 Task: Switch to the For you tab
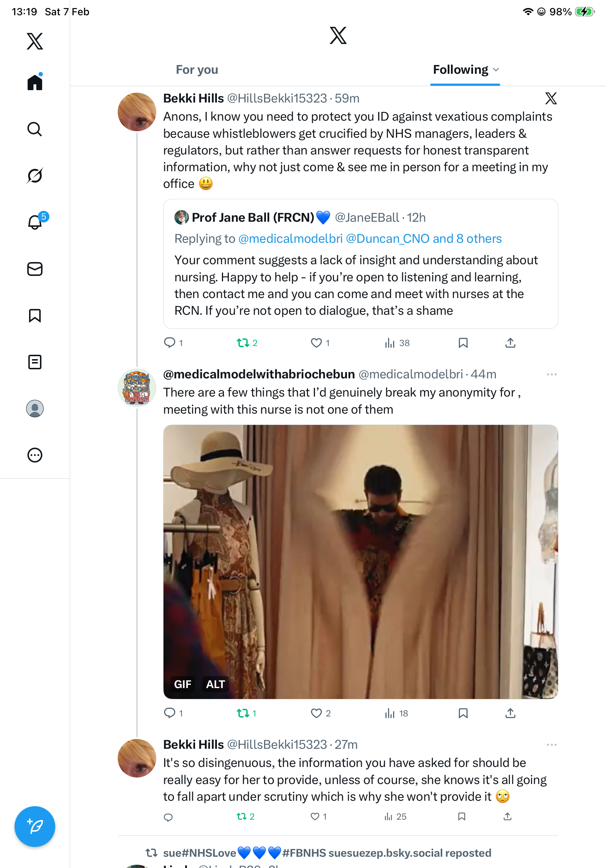(197, 70)
